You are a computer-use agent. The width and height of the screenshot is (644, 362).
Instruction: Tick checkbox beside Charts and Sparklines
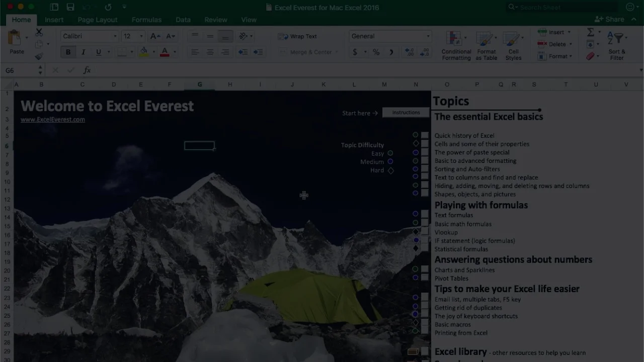pos(425,269)
